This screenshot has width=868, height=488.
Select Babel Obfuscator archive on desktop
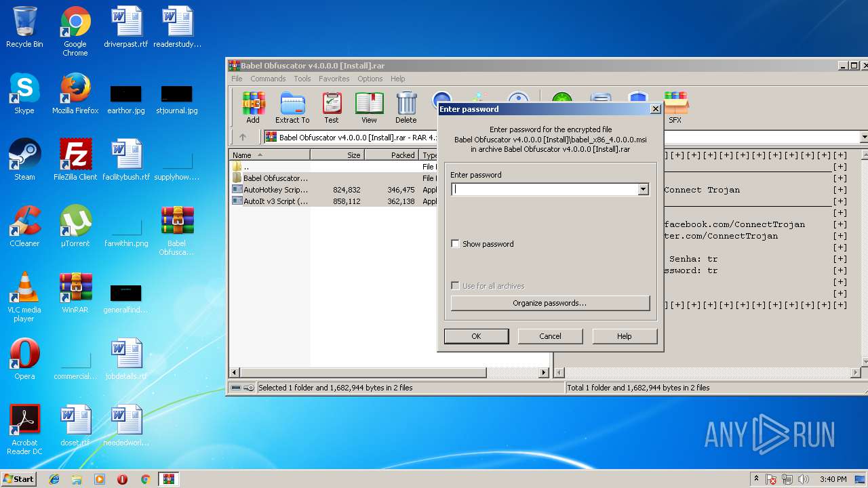177,230
